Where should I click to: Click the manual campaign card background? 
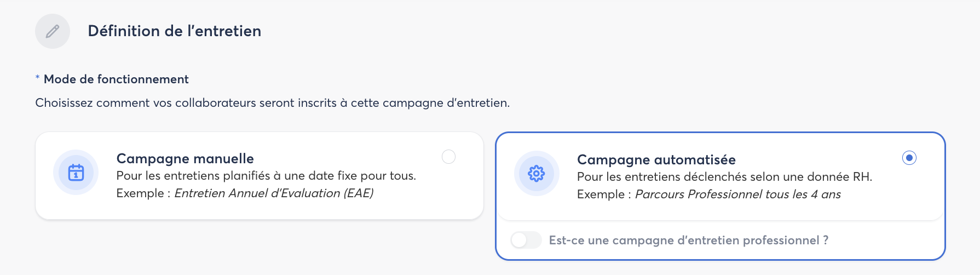pyautogui.click(x=260, y=208)
